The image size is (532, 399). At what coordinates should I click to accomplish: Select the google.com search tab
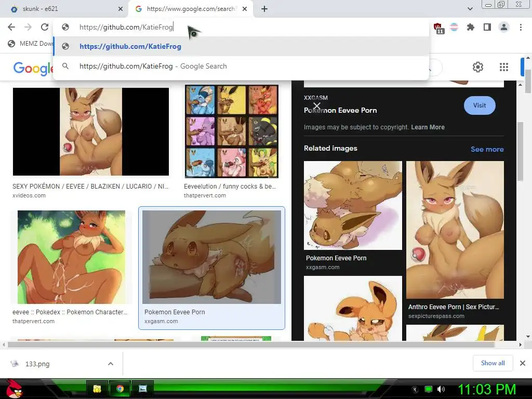(191, 9)
